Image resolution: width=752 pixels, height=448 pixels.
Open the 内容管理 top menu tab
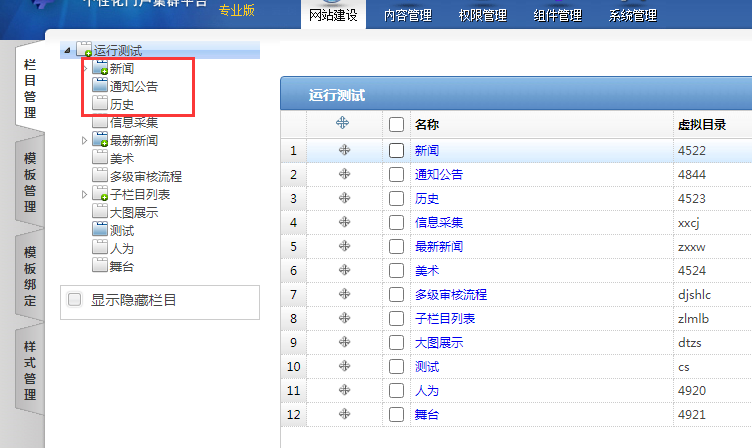(x=406, y=15)
